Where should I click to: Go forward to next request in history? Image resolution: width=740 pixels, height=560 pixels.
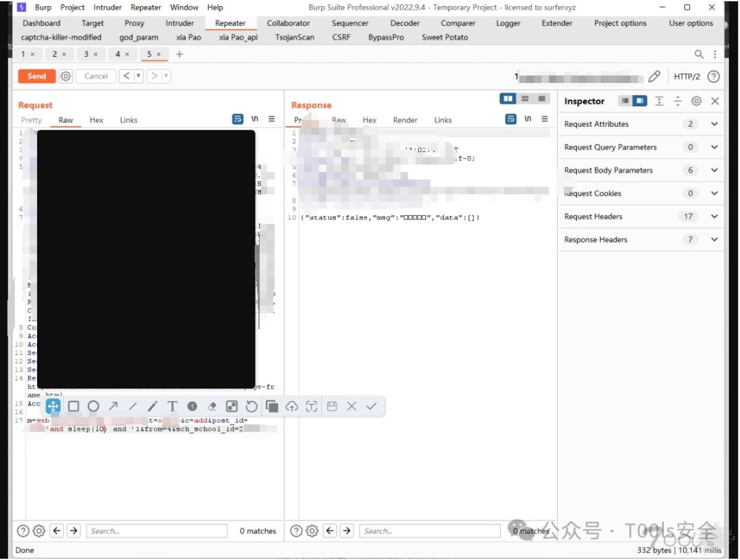click(x=154, y=75)
